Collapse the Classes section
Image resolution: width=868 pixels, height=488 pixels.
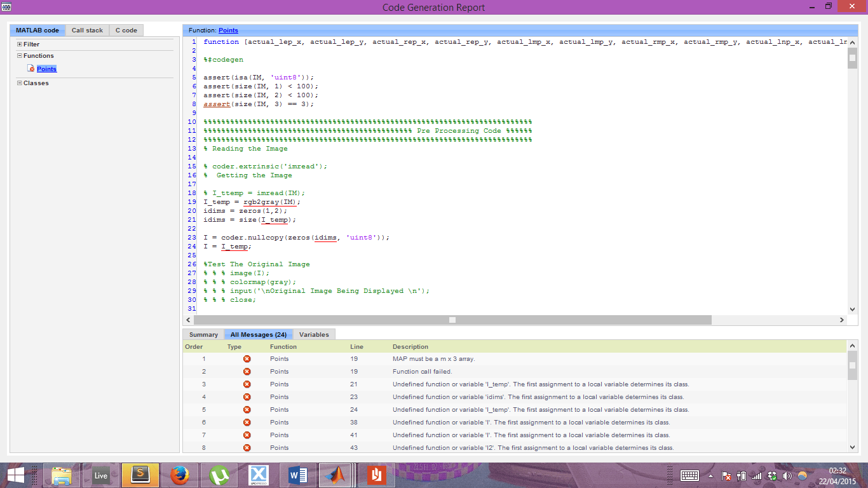pos(19,83)
